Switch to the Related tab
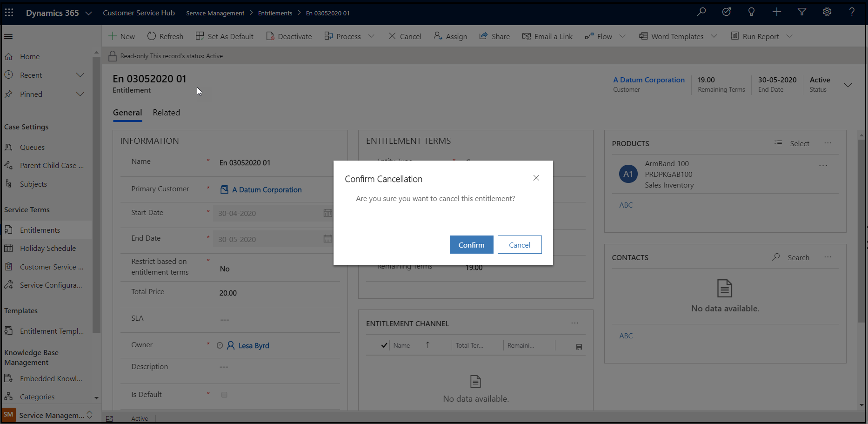This screenshot has height=424, width=868. (x=167, y=113)
